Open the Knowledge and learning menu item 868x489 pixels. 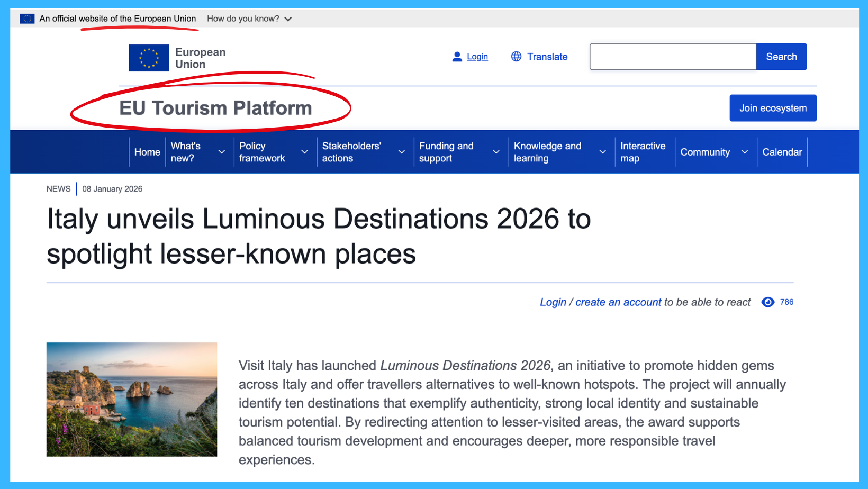[547, 152]
